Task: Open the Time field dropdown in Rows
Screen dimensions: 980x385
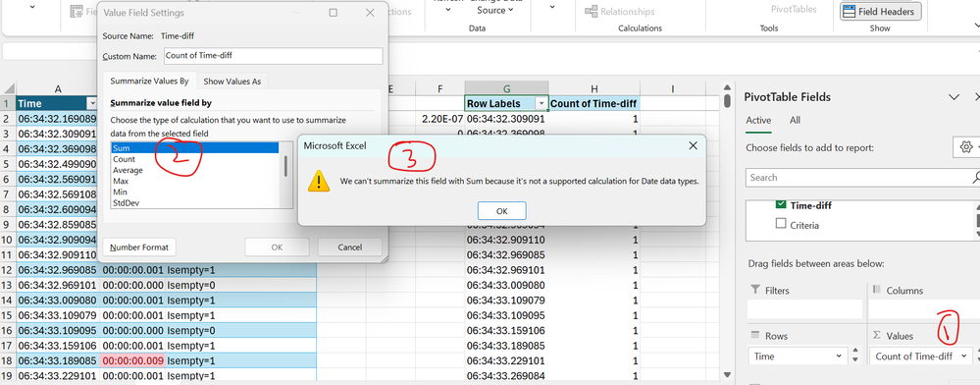Action: pyautogui.click(x=840, y=357)
